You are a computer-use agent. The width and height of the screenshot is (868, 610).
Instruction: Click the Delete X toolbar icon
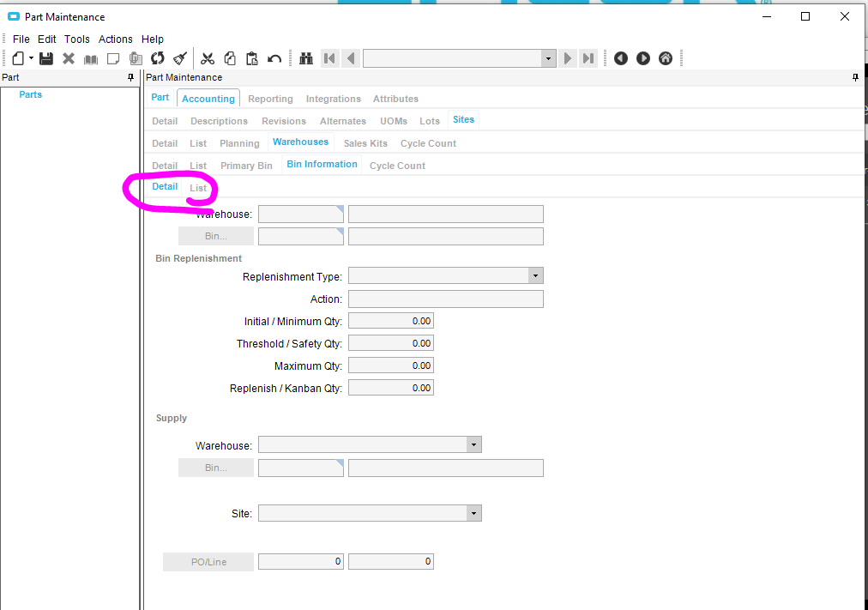pyautogui.click(x=69, y=58)
